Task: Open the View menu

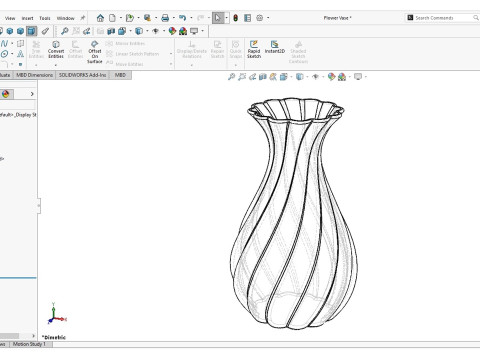Action: [x=10, y=18]
